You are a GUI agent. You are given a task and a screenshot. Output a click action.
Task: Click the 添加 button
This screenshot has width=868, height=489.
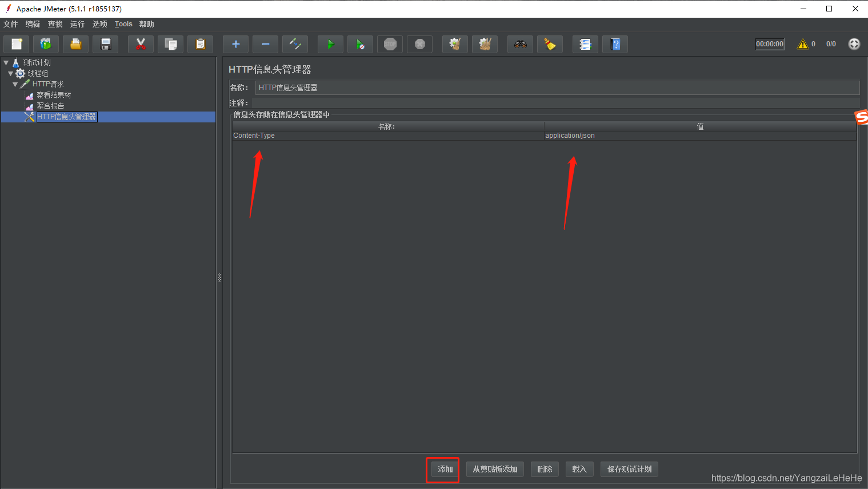pyautogui.click(x=445, y=469)
